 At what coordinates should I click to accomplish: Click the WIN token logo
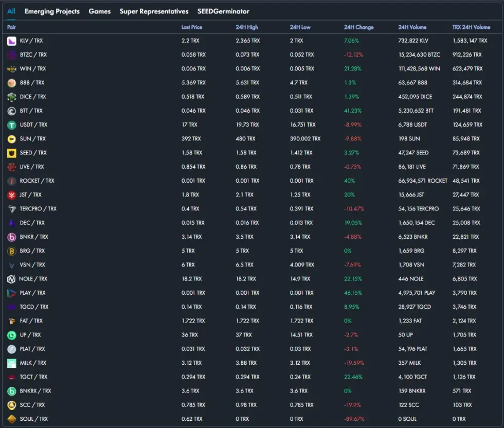click(11, 69)
